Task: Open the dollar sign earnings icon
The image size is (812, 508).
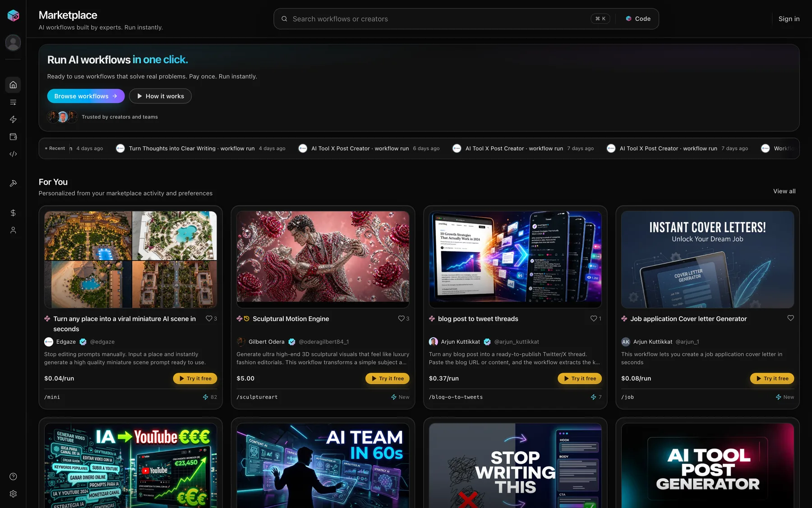Action: [x=13, y=213]
